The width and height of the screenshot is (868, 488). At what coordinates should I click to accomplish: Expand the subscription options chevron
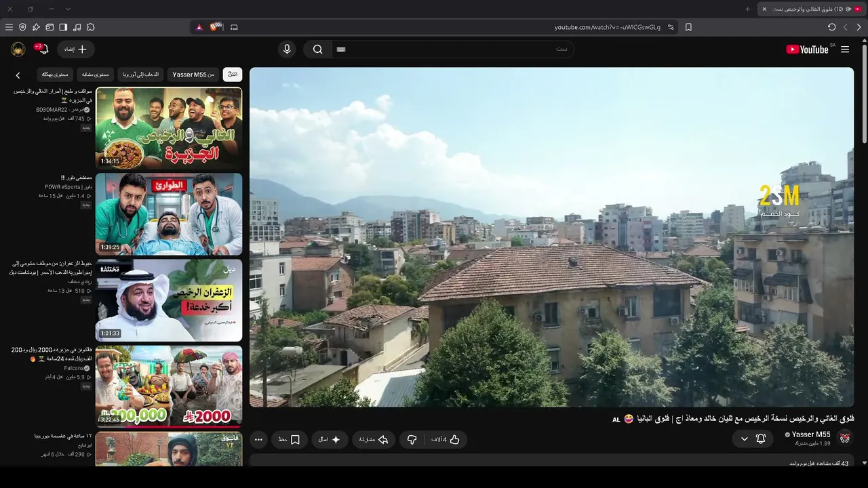pos(744,439)
